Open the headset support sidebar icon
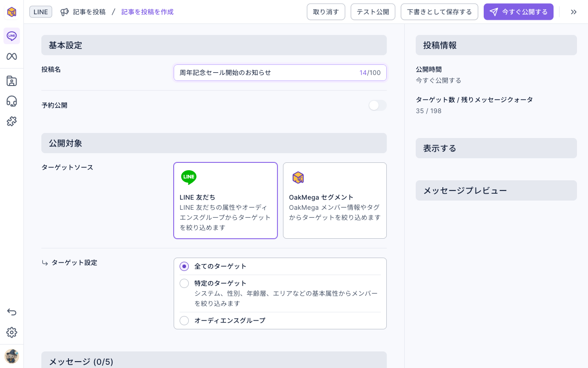The width and height of the screenshot is (588, 368). [11, 101]
